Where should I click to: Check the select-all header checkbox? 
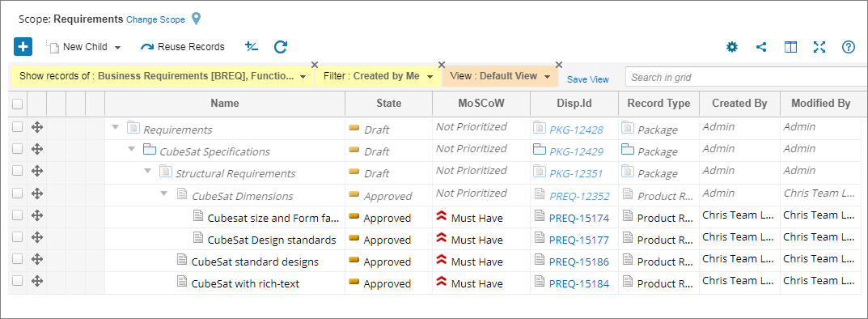[x=18, y=104]
